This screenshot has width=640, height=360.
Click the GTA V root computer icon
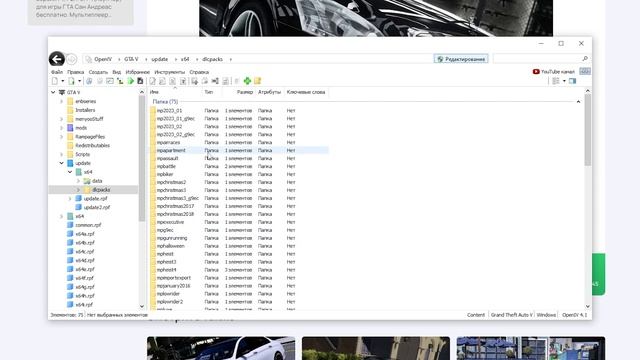coord(62,92)
